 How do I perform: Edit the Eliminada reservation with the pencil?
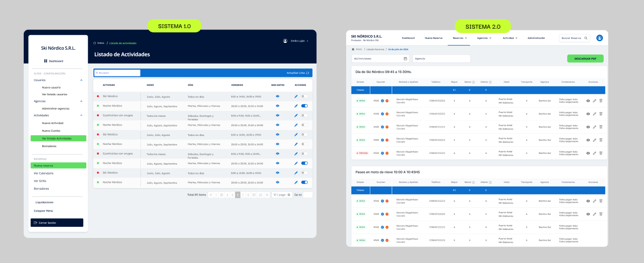coord(594,153)
